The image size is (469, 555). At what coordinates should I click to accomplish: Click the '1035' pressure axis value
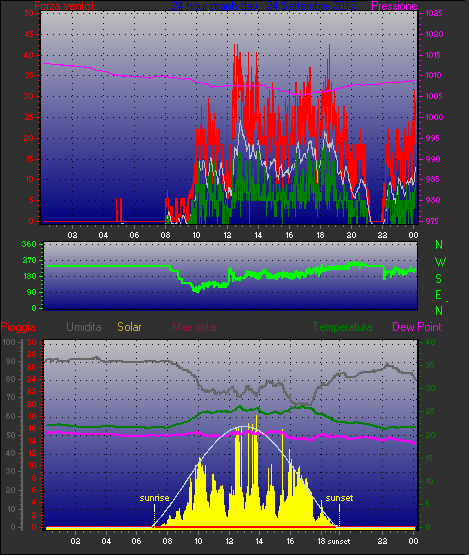point(434,13)
